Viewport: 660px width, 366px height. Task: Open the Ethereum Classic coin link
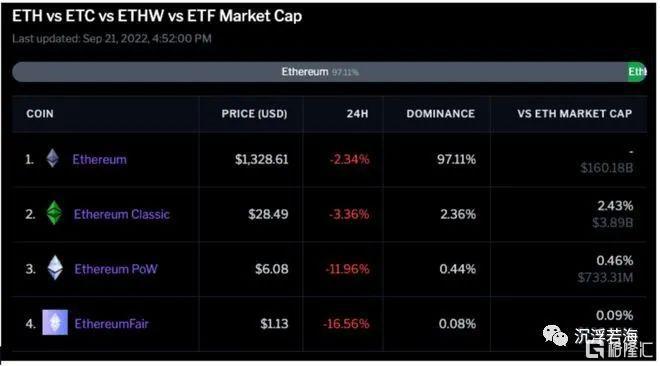pos(122,214)
